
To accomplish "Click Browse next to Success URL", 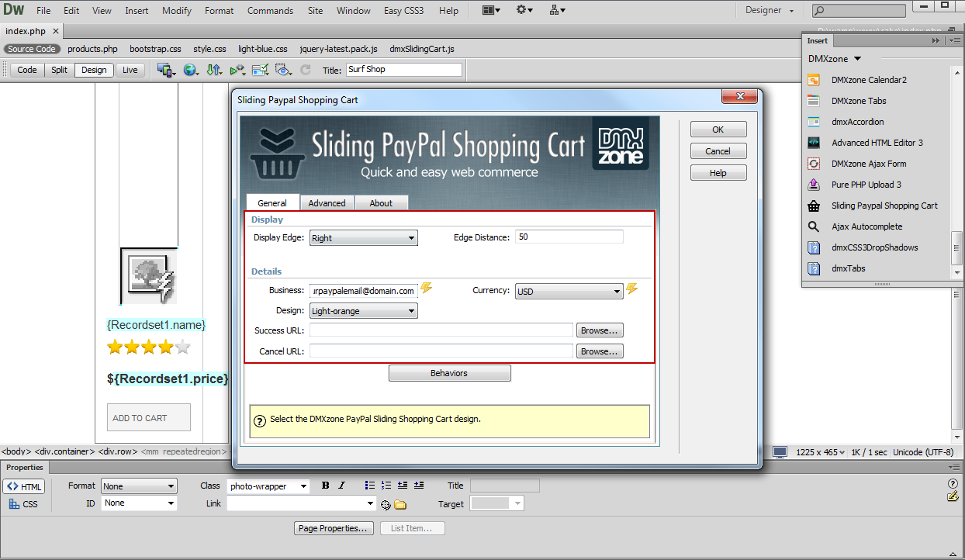I will click(x=600, y=330).
